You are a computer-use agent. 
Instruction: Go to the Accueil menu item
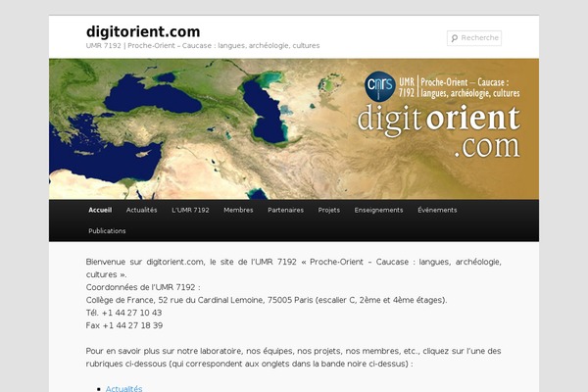[100, 210]
